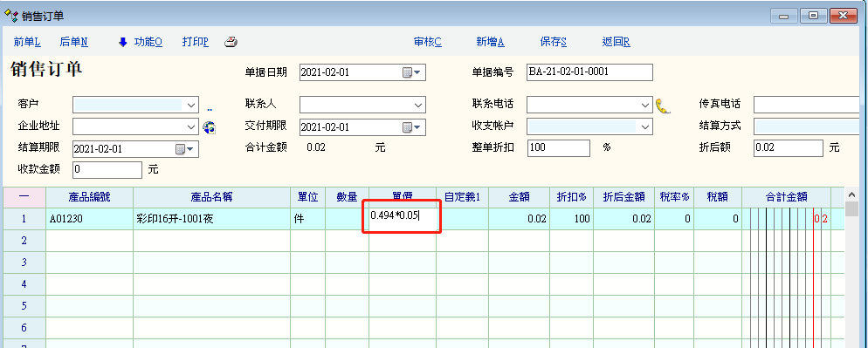Expand the 客户 dropdown list
Screen dimensions: 868x348
click(x=191, y=105)
